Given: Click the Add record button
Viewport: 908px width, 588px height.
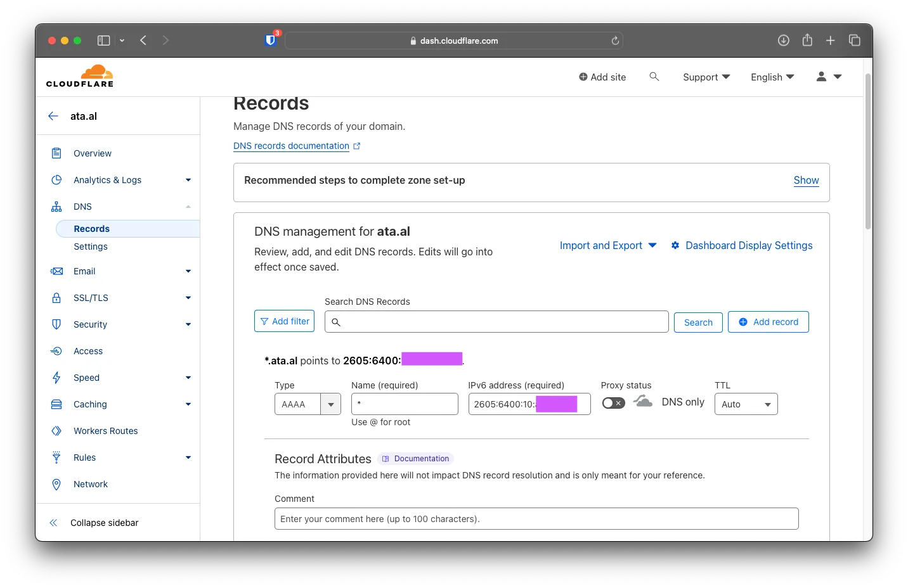Looking at the screenshot, I should click(x=769, y=322).
